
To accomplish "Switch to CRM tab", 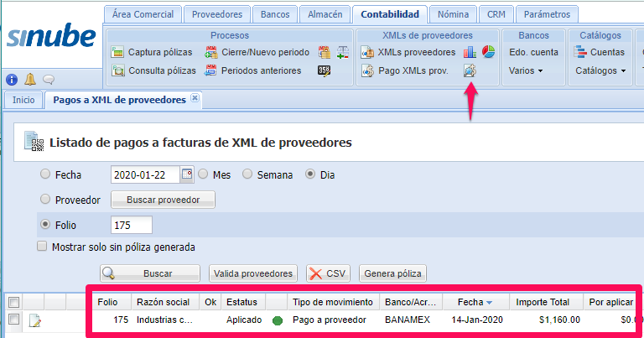I will [x=496, y=14].
